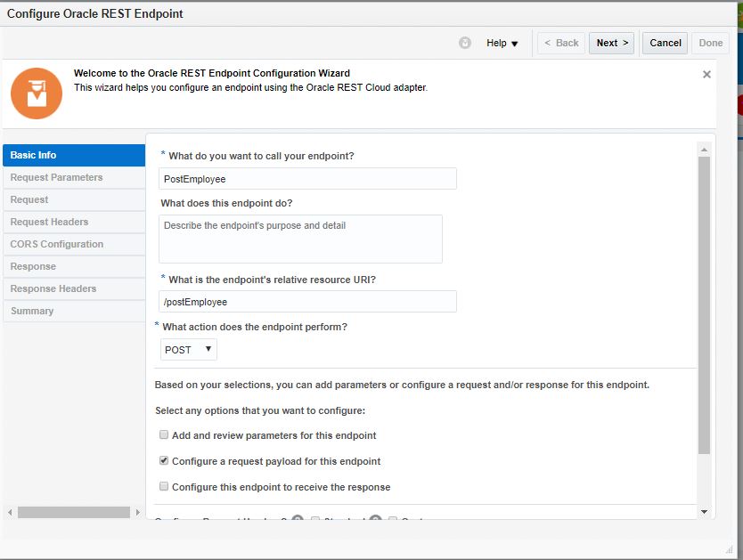
Task: Click the endpoint name field containing PostEmployee
Action: point(308,179)
